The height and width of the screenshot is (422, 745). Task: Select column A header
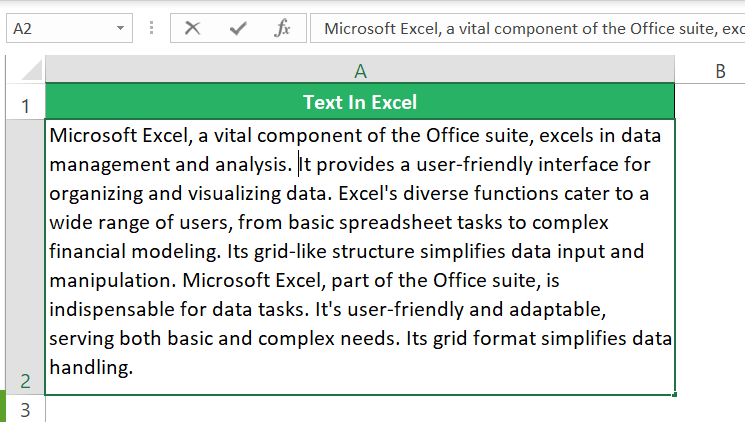pyautogui.click(x=360, y=70)
